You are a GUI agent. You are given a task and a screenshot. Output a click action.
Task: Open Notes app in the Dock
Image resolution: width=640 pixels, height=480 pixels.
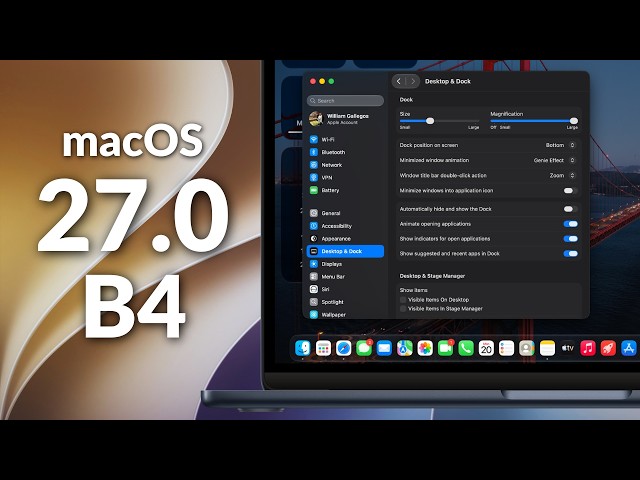[x=547, y=348]
